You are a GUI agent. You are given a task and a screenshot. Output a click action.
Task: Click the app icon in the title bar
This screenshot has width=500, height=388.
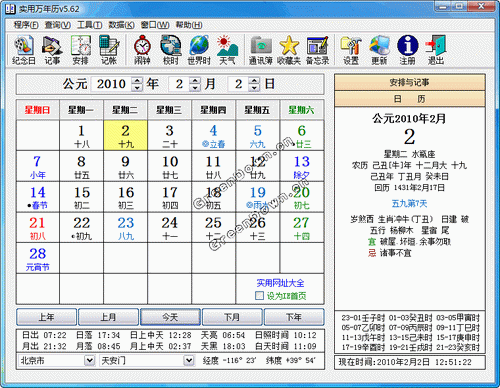pyautogui.click(x=10, y=9)
